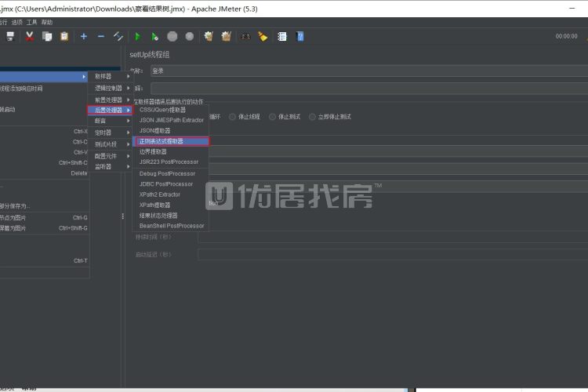Start the test with green play icon
The width and height of the screenshot is (588, 392).
coord(137,36)
